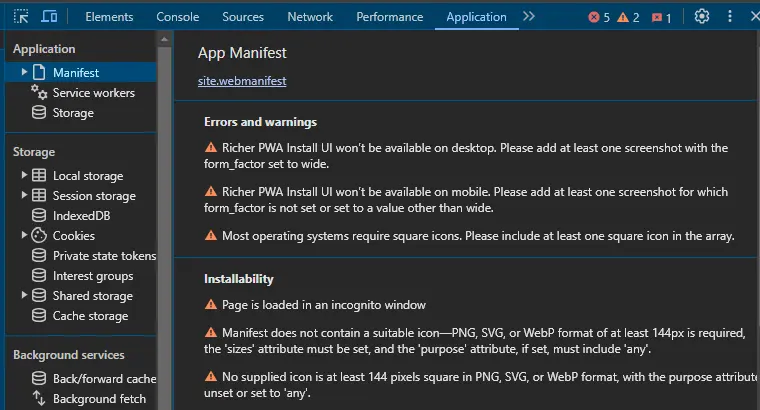Click warning icon beside incognito window message
The image size is (760, 410).
click(x=211, y=304)
